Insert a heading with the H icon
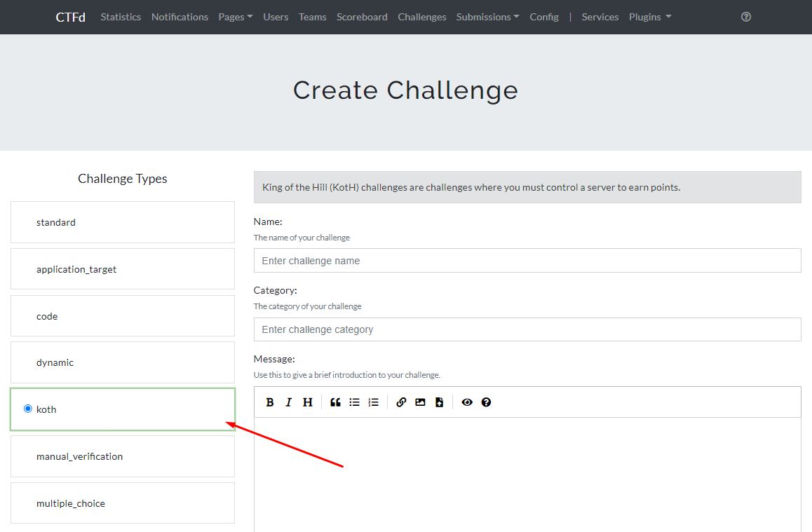The width and height of the screenshot is (812, 532). click(x=307, y=402)
